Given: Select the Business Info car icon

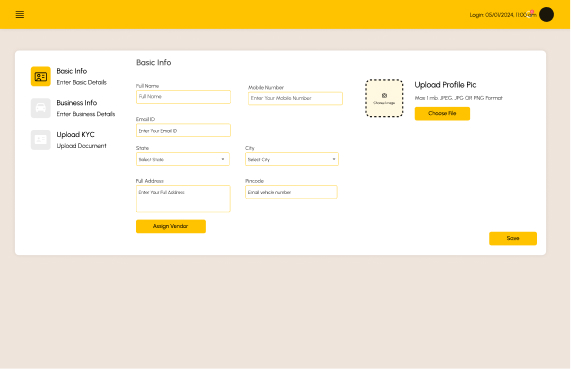Looking at the screenshot, I should [40, 108].
